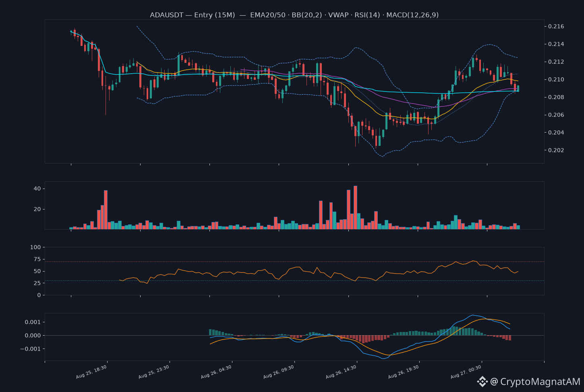Select the Aug 27, 00:30 time label
This screenshot has width=584, height=392.
(x=466, y=372)
